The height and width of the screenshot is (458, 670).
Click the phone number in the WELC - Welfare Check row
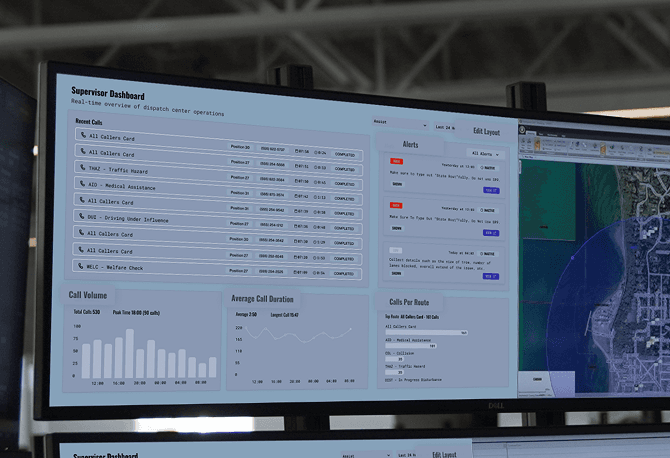click(x=271, y=271)
